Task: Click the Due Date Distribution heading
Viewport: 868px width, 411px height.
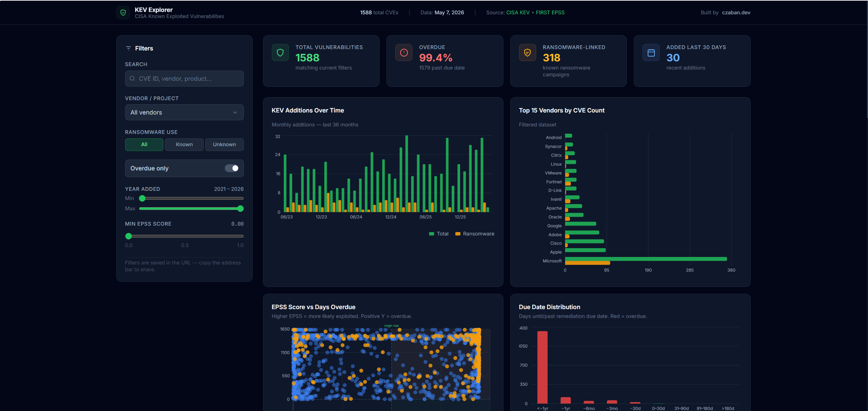Action: click(549, 307)
